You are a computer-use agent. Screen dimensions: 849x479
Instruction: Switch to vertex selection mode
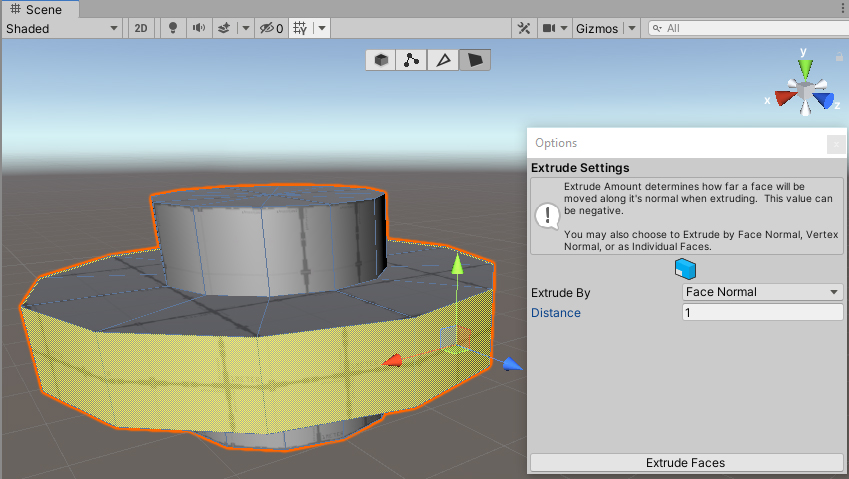[411, 60]
